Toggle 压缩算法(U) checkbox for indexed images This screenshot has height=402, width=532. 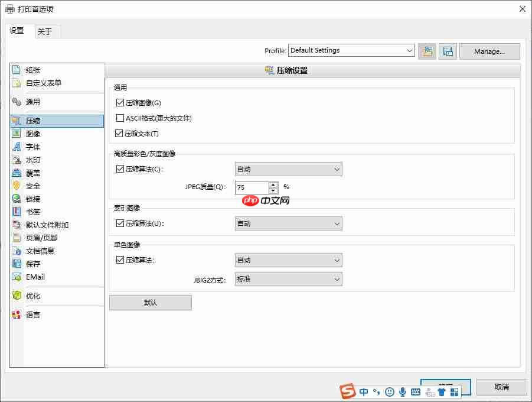click(120, 223)
